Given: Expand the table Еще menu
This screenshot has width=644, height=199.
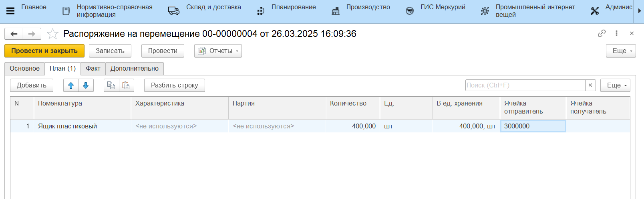Looking at the screenshot, I should 615,85.
